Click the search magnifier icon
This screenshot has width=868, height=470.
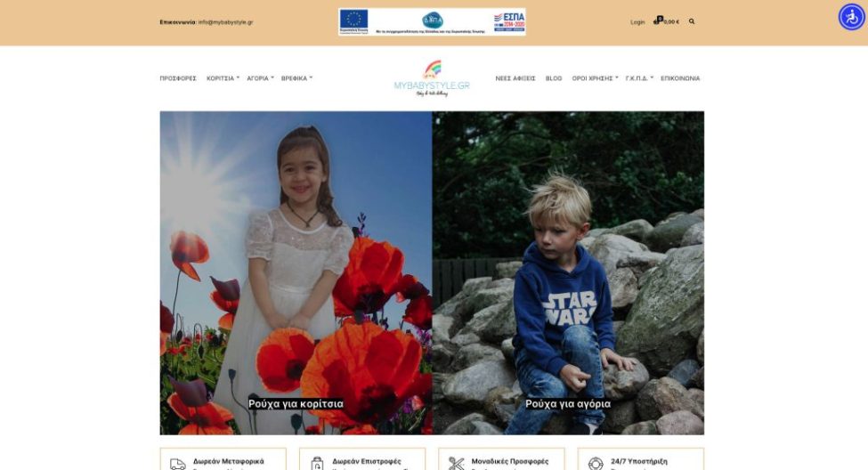[x=692, y=21]
